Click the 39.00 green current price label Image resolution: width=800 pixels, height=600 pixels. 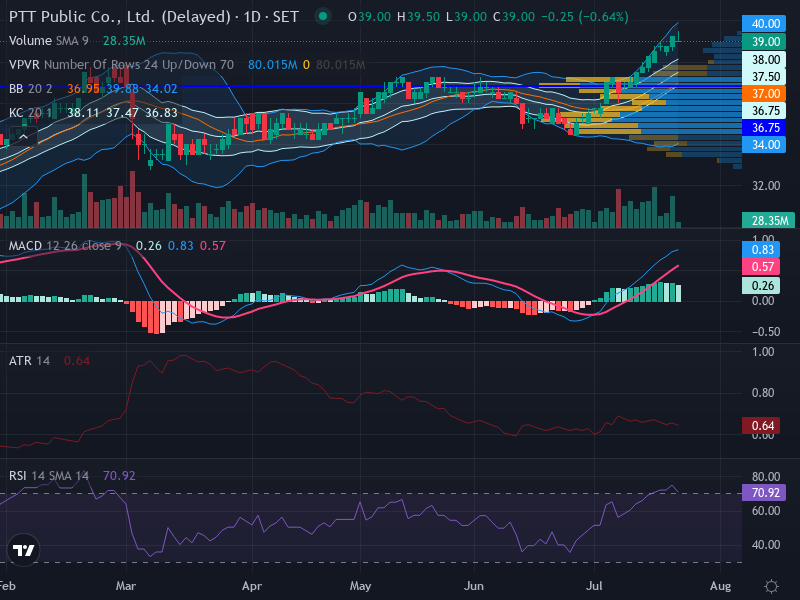764,42
